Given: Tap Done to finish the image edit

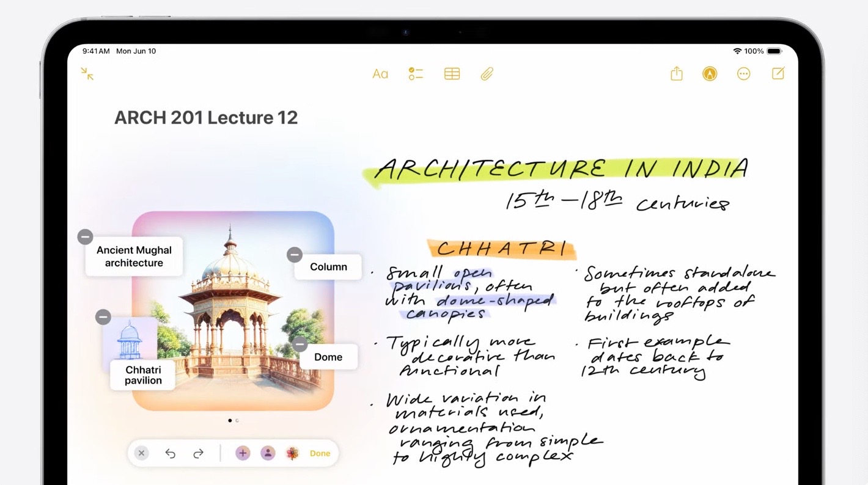Looking at the screenshot, I should tap(320, 453).
